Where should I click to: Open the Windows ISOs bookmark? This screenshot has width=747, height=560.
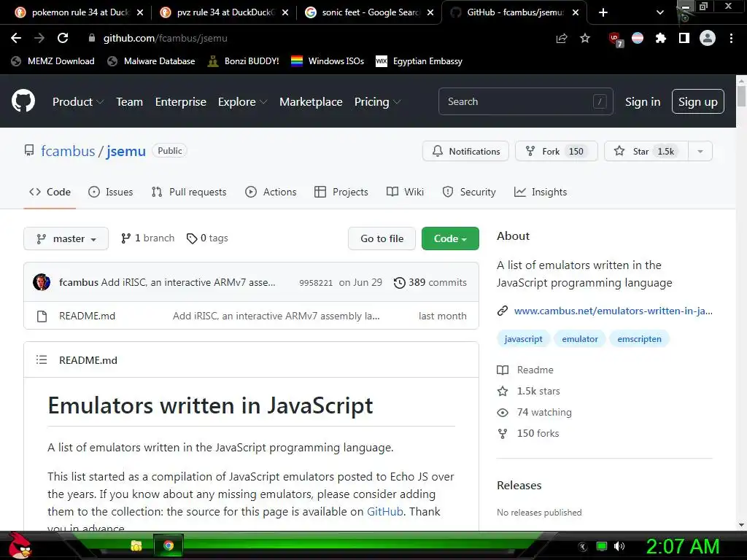[x=328, y=61]
